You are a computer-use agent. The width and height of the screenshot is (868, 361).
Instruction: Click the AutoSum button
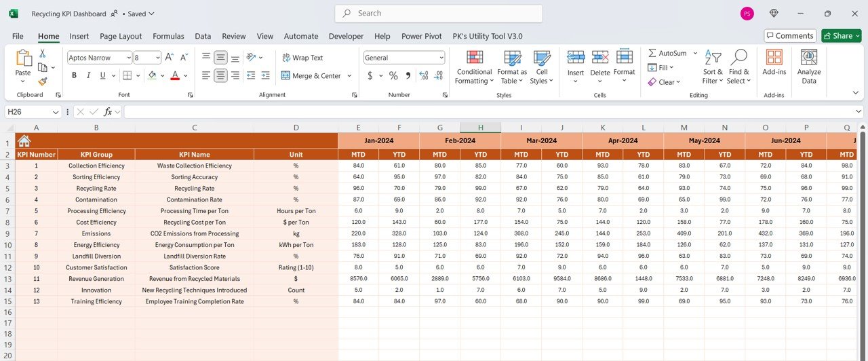pos(667,53)
